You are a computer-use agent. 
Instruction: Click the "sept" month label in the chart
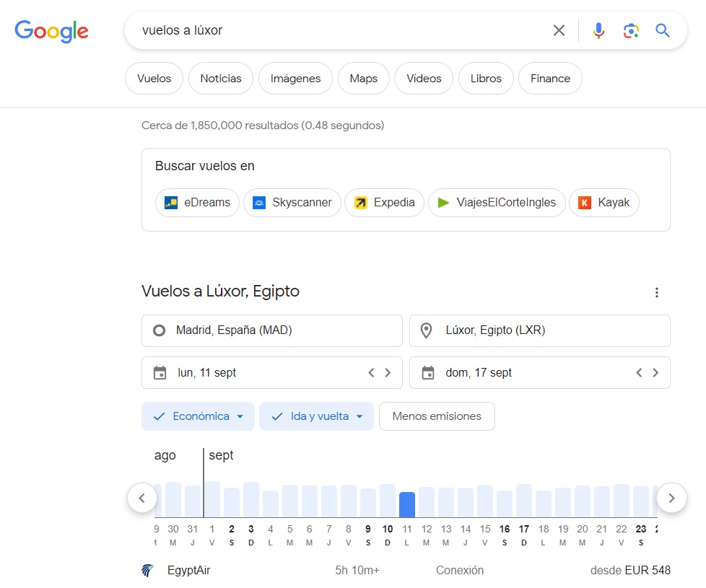pyautogui.click(x=221, y=455)
